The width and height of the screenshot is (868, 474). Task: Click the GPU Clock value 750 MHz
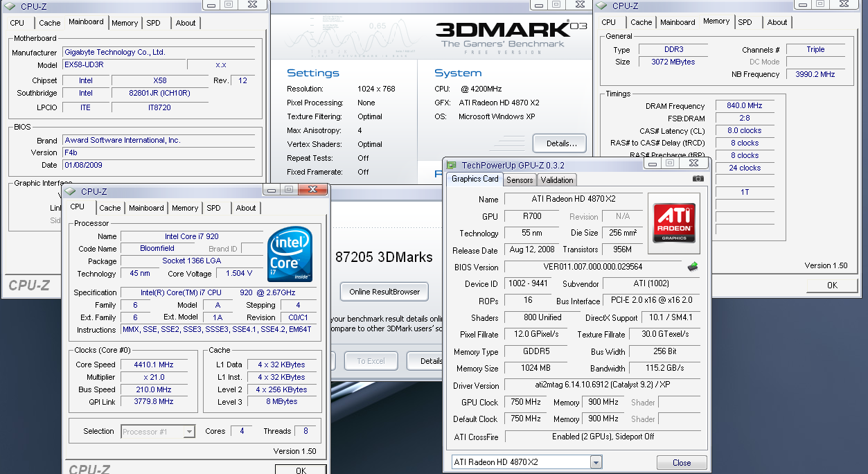click(x=526, y=403)
